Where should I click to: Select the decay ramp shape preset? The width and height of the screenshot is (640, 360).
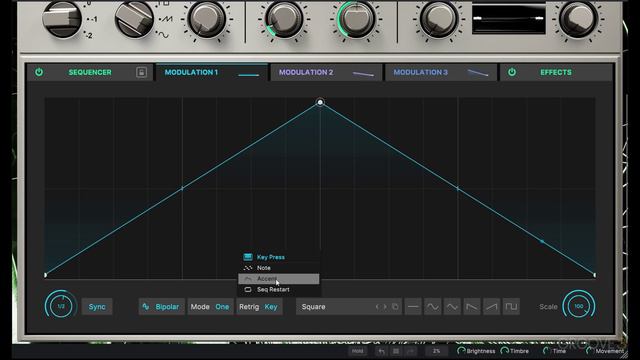pyautogui.click(x=472, y=307)
